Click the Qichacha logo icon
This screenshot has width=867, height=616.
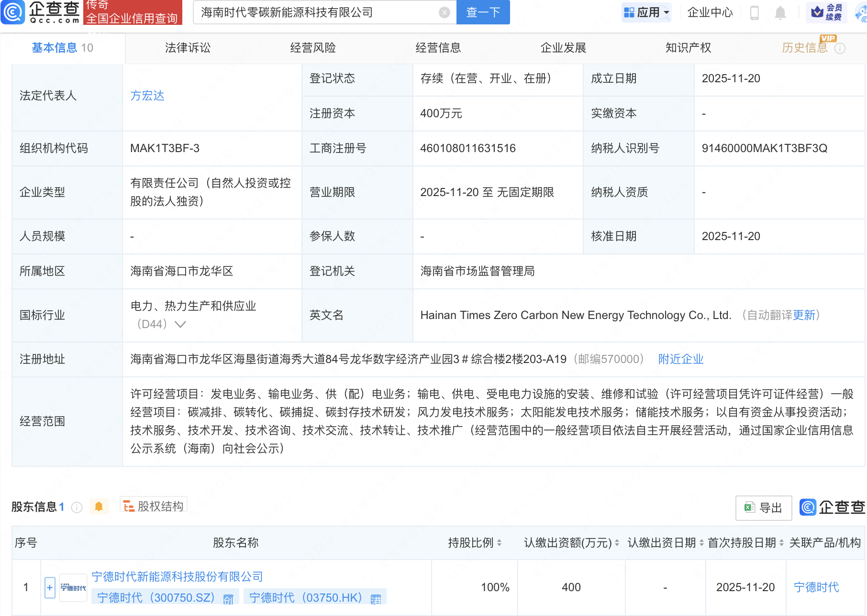(x=13, y=12)
